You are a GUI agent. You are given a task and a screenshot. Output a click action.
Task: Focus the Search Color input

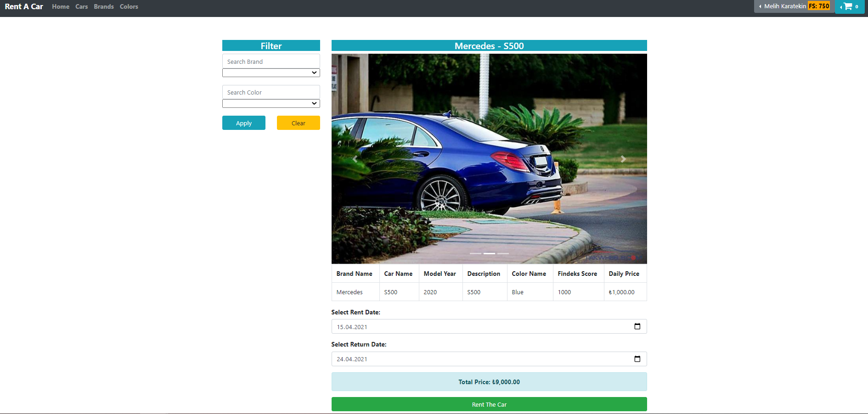271,92
